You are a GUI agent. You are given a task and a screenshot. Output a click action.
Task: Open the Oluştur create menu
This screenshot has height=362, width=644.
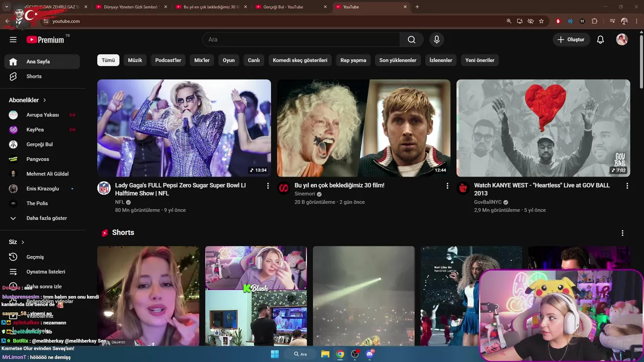(x=571, y=40)
